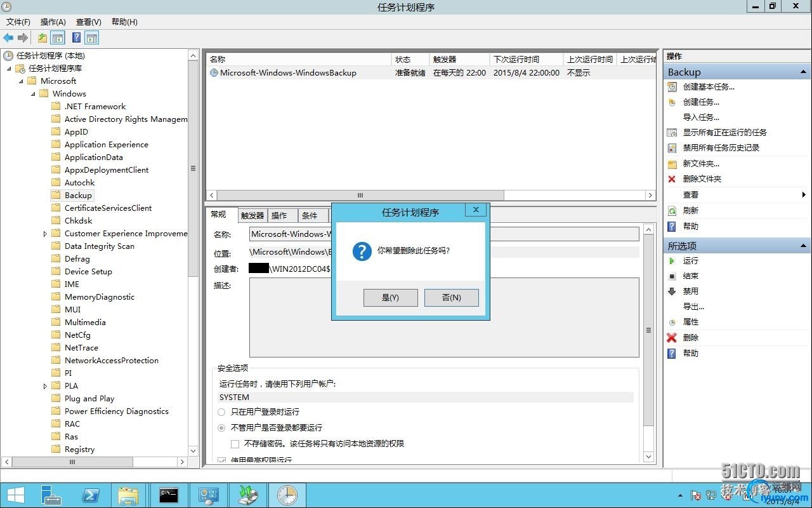Image resolution: width=812 pixels, height=508 pixels.
Task: Click the green arrow 运行 action
Action: point(672,261)
